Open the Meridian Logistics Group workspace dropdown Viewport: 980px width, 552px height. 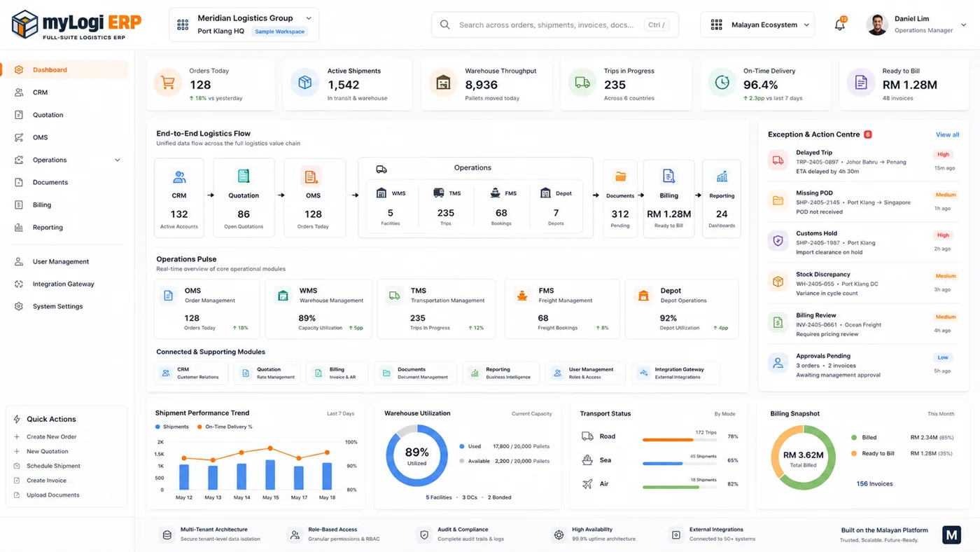click(x=244, y=25)
